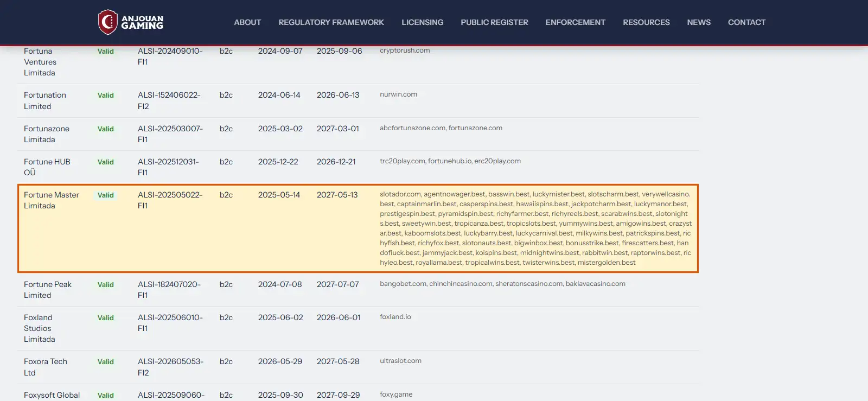868x401 pixels.
Task: Select licence number ALSI-202506010-FI1
Action: point(170,323)
